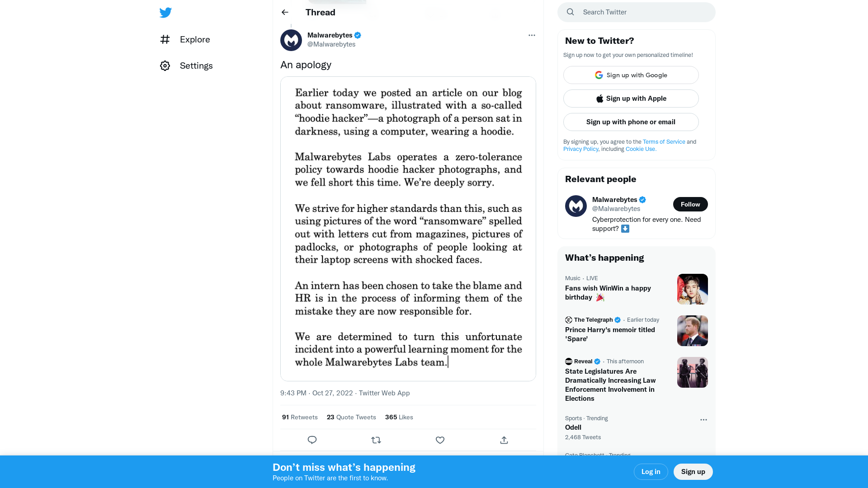The height and width of the screenshot is (488, 868).
Task: Retweet the Malwarebytes apology tweet
Action: [x=376, y=440]
